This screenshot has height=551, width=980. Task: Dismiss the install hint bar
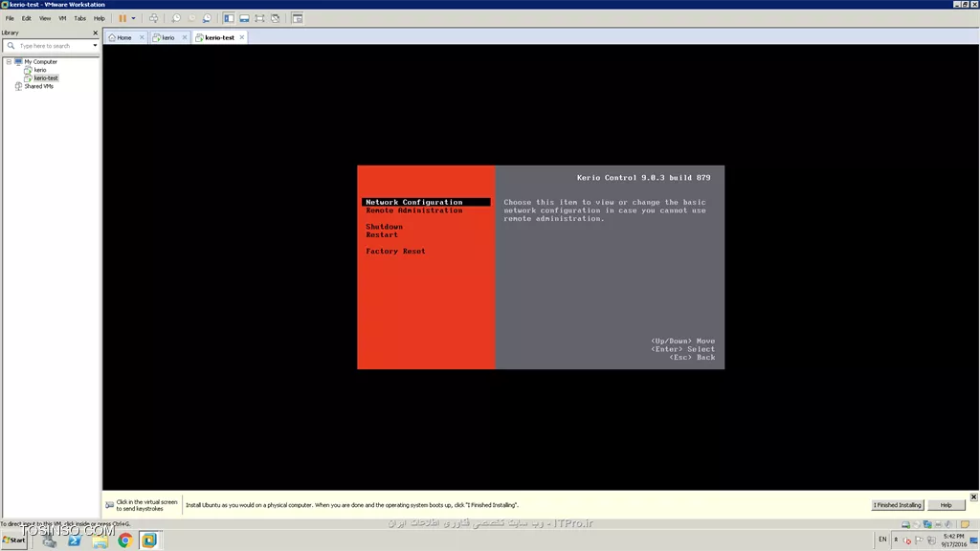pos(973,496)
